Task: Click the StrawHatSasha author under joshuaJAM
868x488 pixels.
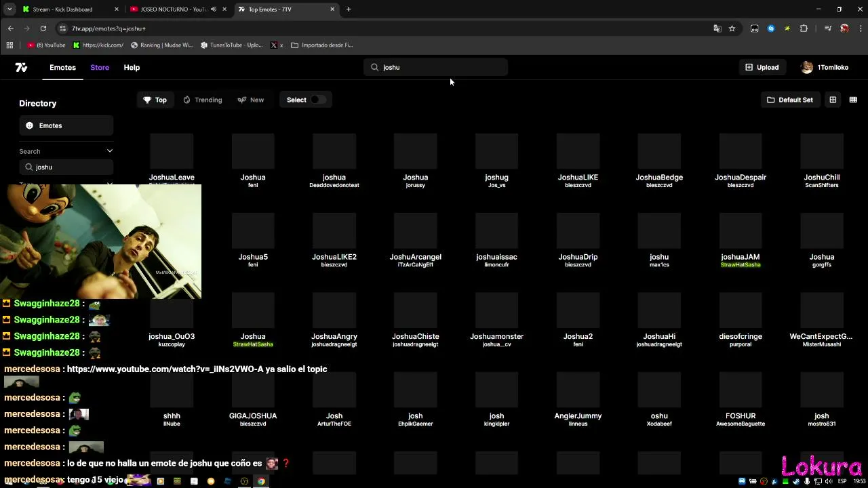Action: (x=741, y=265)
